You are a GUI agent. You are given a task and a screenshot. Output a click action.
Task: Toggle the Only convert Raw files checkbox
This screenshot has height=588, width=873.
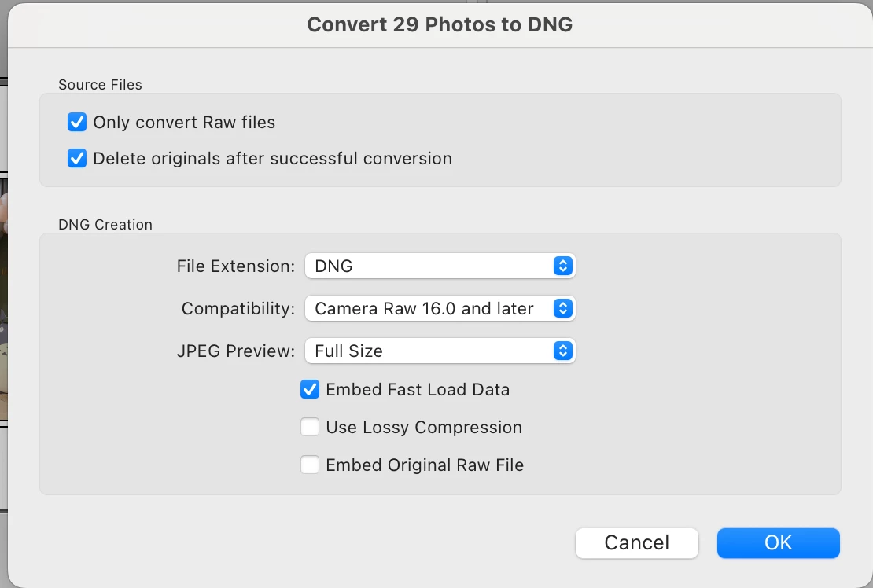click(x=77, y=123)
